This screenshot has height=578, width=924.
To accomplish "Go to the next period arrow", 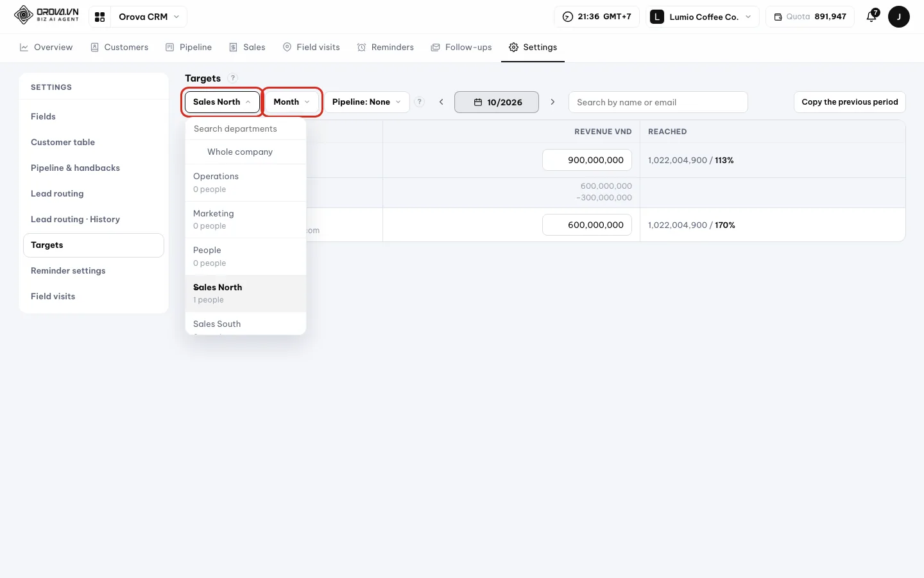I will coord(552,102).
